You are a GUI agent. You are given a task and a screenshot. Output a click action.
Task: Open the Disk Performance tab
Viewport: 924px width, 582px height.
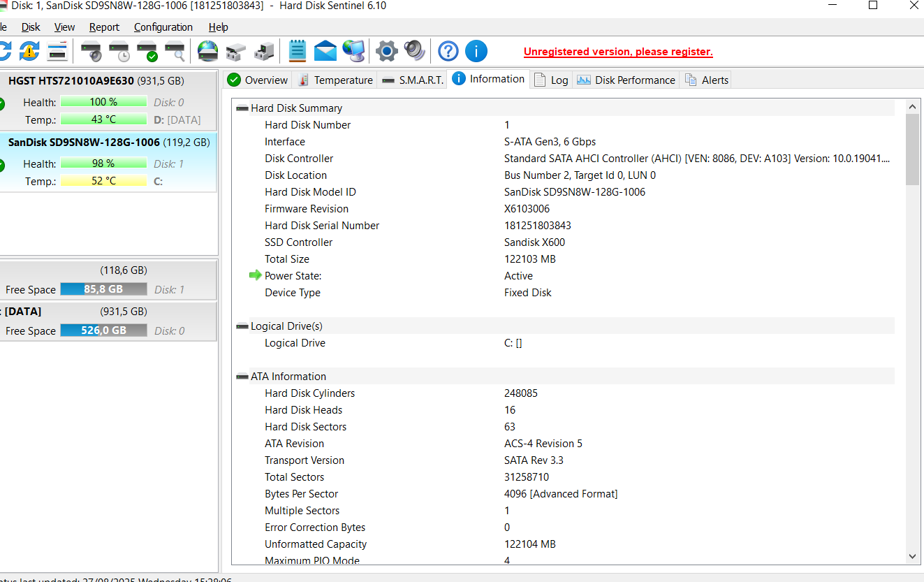[626, 80]
